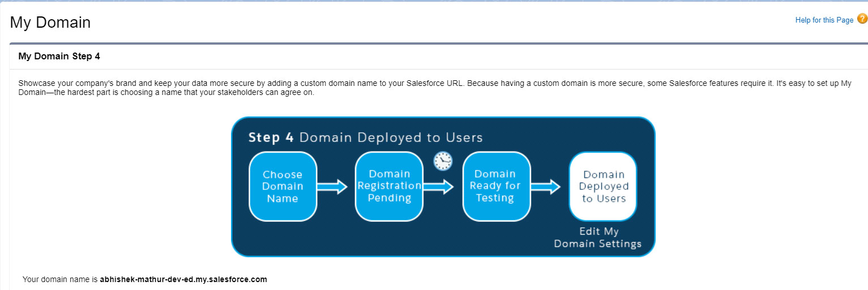Click the arrow after Domain Ready for Testing
868x290 pixels.
pyautogui.click(x=546, y=187)
